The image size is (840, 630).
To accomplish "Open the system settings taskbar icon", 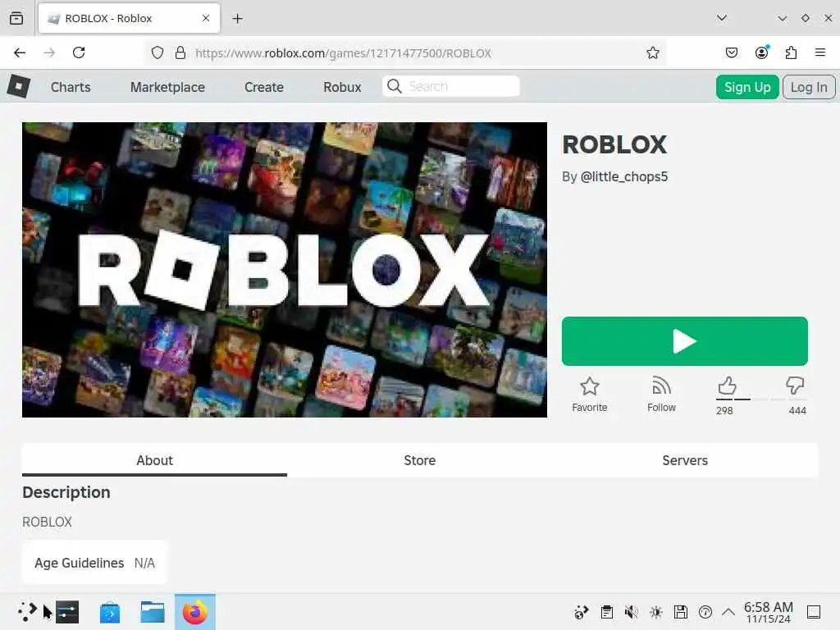I will [x=67, y=612].
